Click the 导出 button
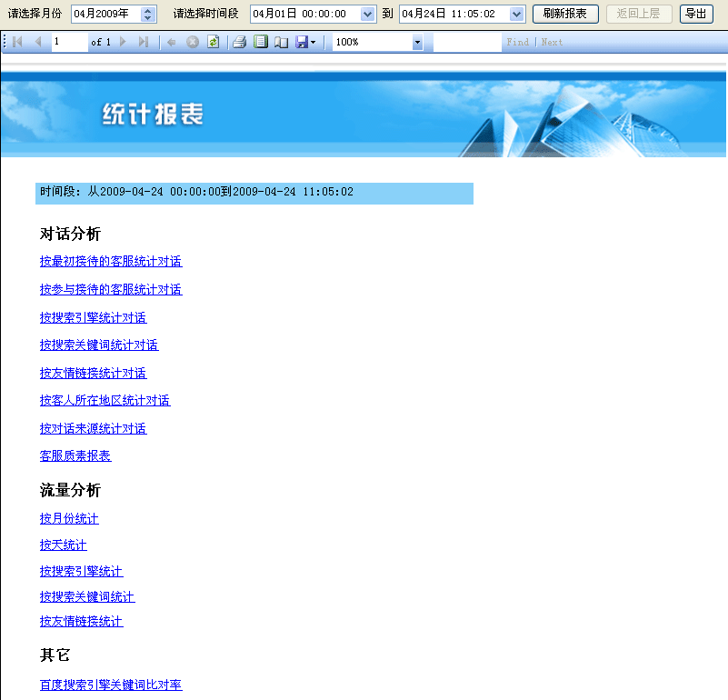The width and height of the screenshot is (728, 700). 696,14
